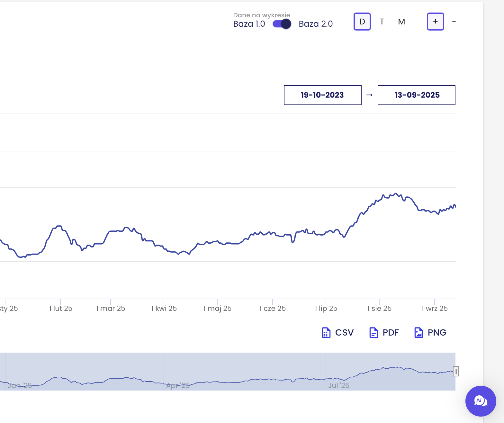Switch to daily view with D
The width and height of the screenshot is (504, 423).
[x=362, y=22]
